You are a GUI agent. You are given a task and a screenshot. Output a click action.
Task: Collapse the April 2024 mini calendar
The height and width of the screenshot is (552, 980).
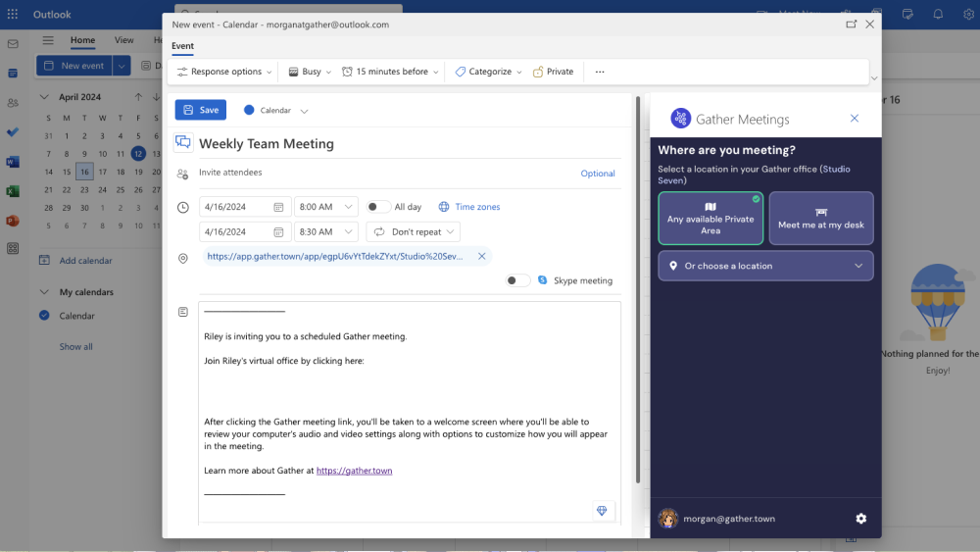coord(44,97)
